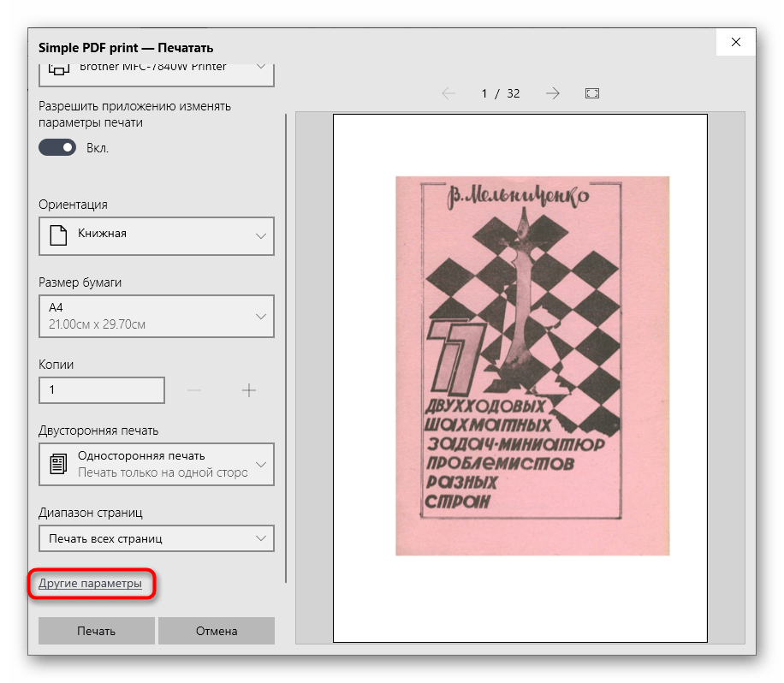
Task: Turn off the 'Вкл.' print settings toggle
Action: 57,148
